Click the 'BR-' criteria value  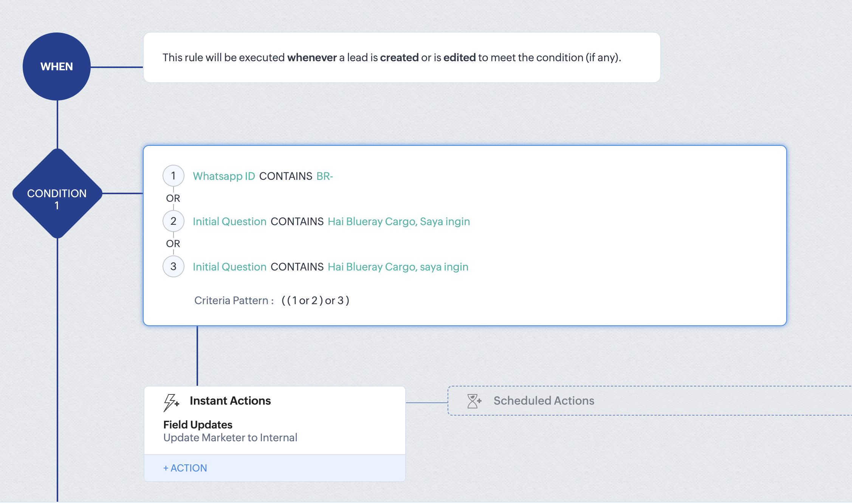click(324, 176)
